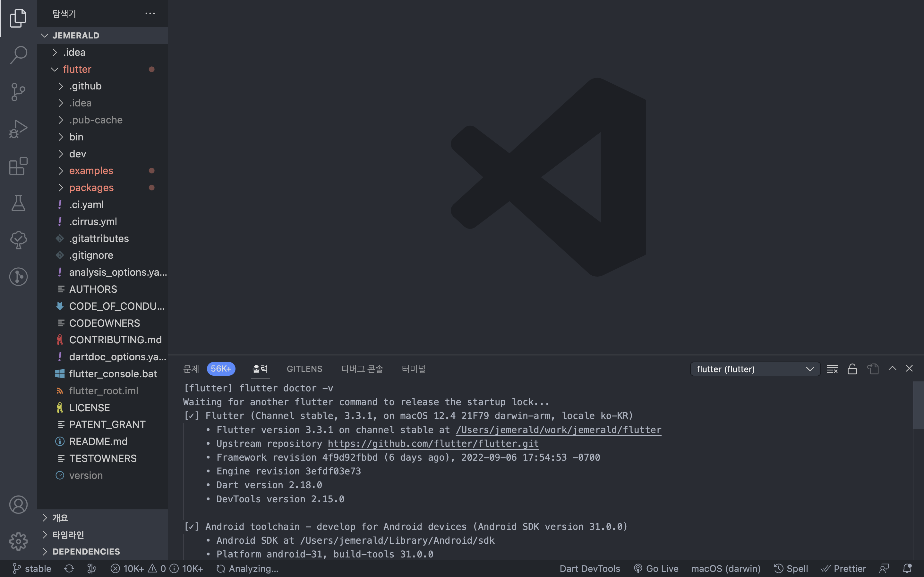The width and height of the screenshot is (924, 577).
Task: Open the Search view in activity bar
Action: (x=18, y=55)
